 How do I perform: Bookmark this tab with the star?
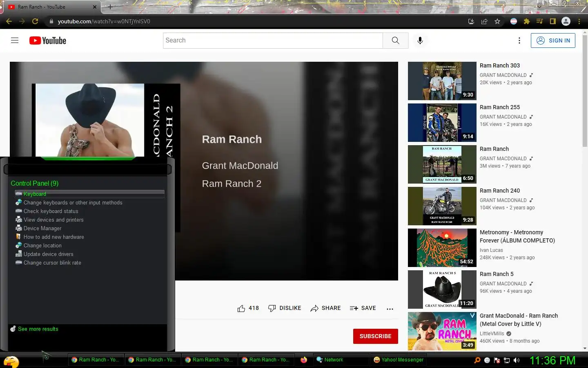(497, 21)
